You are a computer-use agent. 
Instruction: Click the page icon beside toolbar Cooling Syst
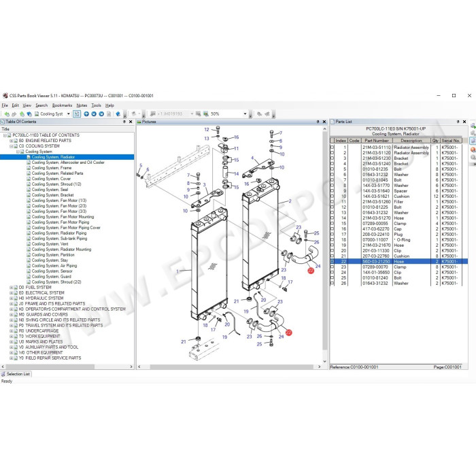37,114
